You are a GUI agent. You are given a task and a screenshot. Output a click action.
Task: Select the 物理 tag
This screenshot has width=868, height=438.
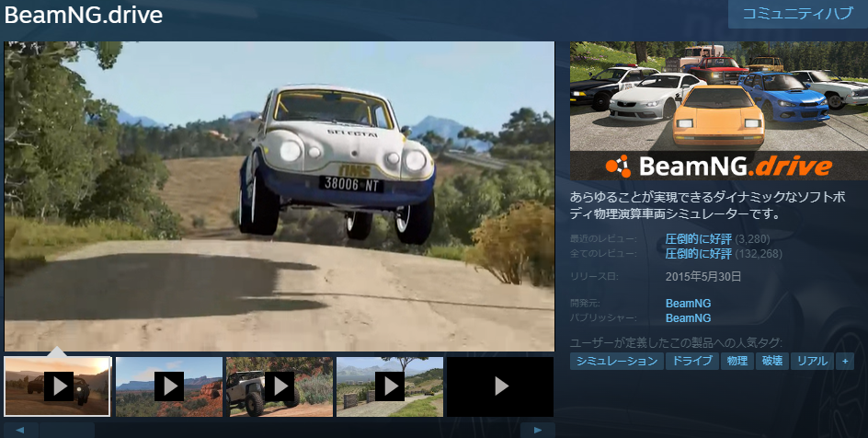[737, 361]
